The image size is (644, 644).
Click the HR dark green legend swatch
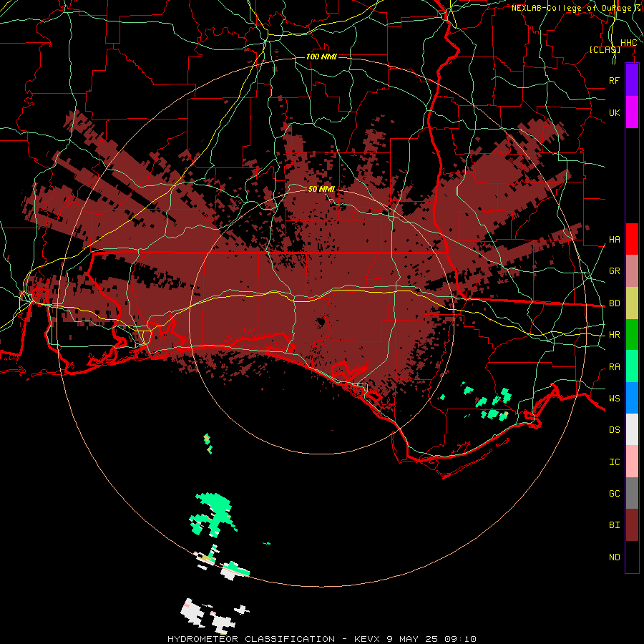click(632, 335)
